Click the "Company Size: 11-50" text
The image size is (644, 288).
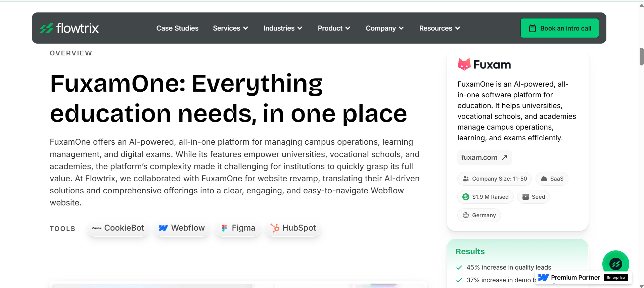[x=499, y=179]
